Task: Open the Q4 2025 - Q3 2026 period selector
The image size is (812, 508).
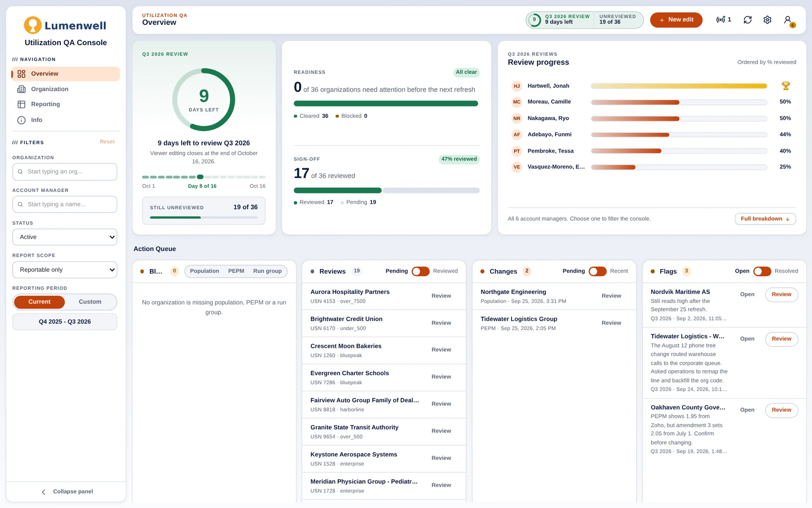Action: pos(65,322)
